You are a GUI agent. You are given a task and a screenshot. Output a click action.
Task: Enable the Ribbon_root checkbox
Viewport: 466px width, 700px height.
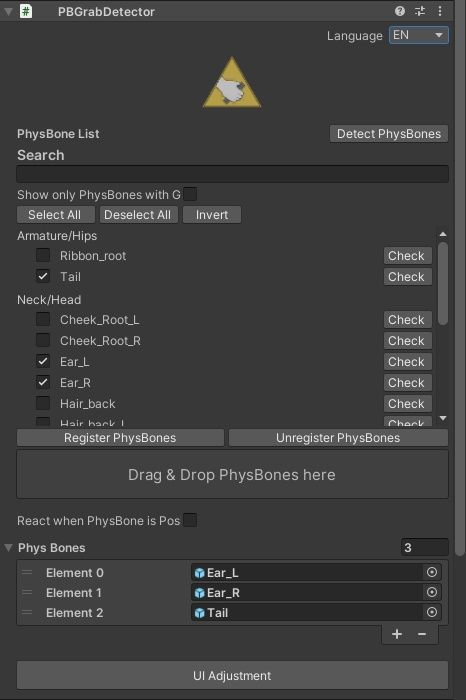pos(43,255)
